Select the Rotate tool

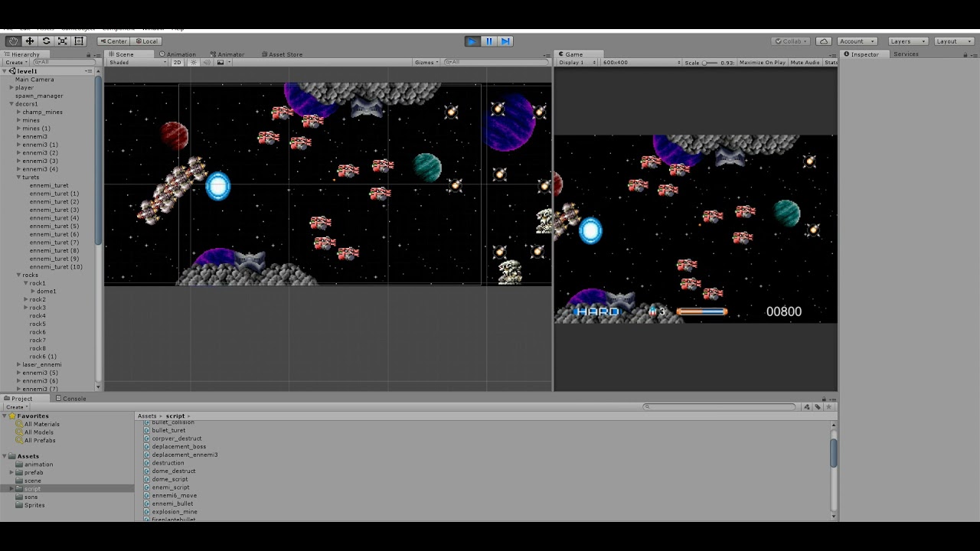46,41
